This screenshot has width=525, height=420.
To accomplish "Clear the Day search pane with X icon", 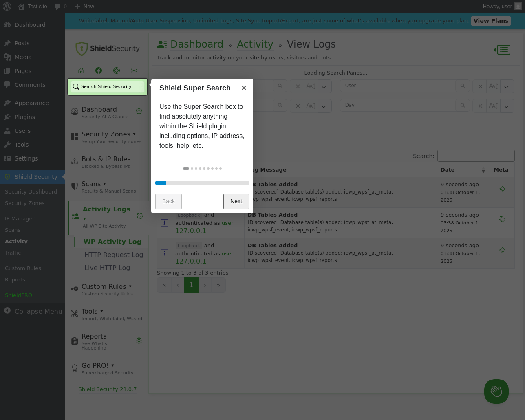I will (480, 106).
